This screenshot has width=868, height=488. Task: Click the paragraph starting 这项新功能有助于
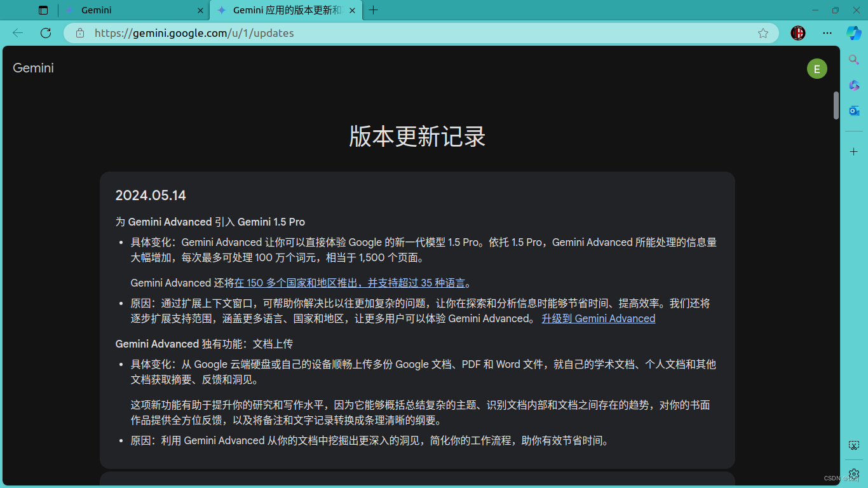pos(420,412)
